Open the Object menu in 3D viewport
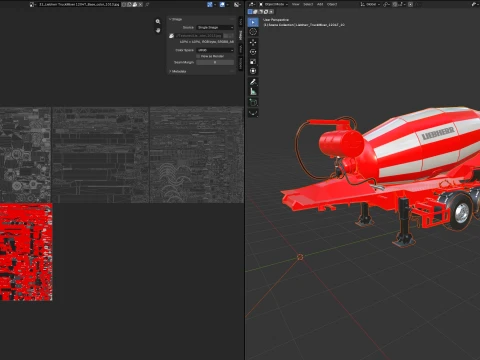This screenshot has width=480, height=360. 332,4
